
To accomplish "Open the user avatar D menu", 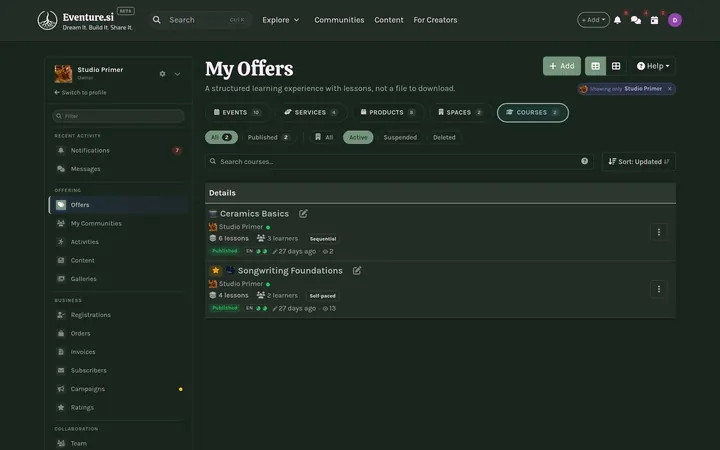I will coord(675,20).
